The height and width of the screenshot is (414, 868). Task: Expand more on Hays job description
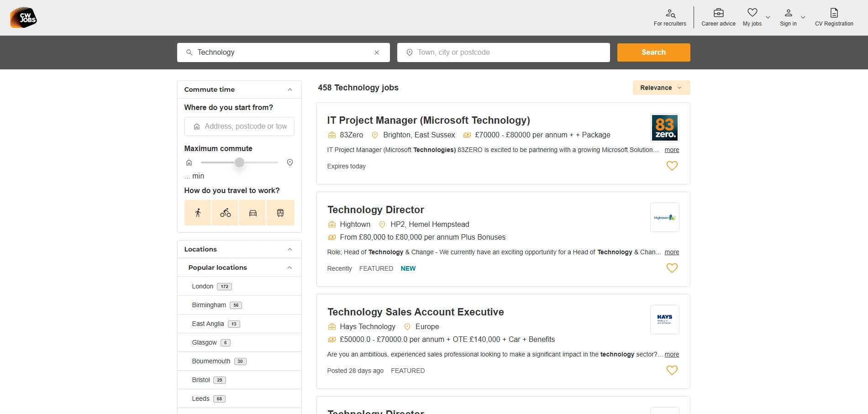pos(672,354)
